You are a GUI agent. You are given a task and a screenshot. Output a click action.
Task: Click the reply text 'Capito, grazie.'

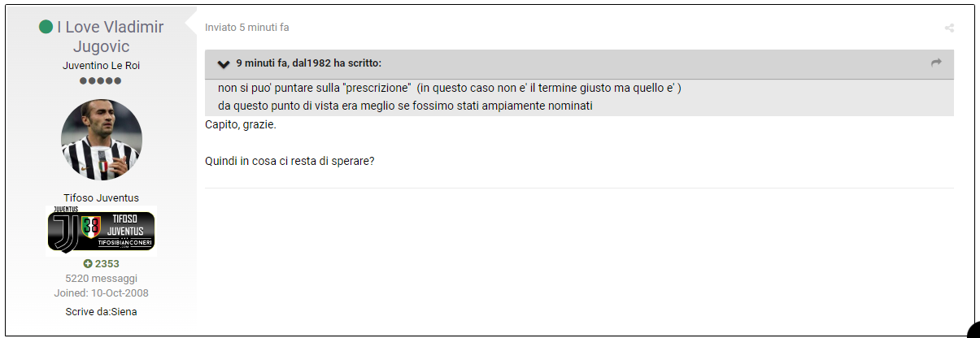(242, 127)
